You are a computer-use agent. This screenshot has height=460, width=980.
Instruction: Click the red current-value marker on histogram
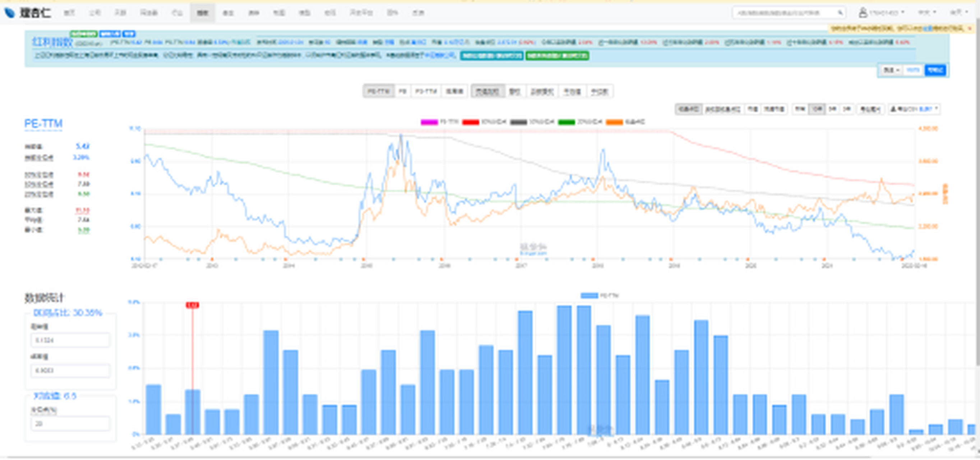[x=192, y=305]
